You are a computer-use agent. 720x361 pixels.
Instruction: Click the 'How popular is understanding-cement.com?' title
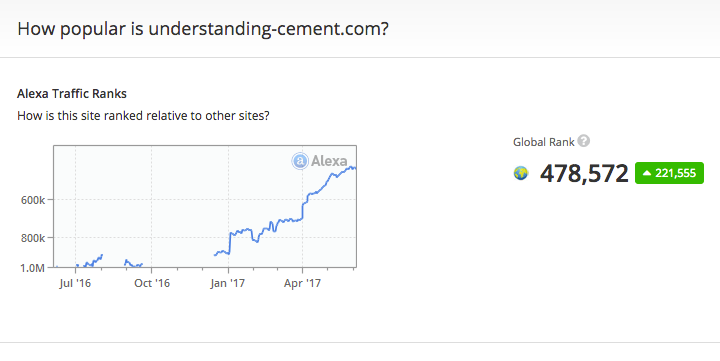pyautogui.click(x=203, y=28)
